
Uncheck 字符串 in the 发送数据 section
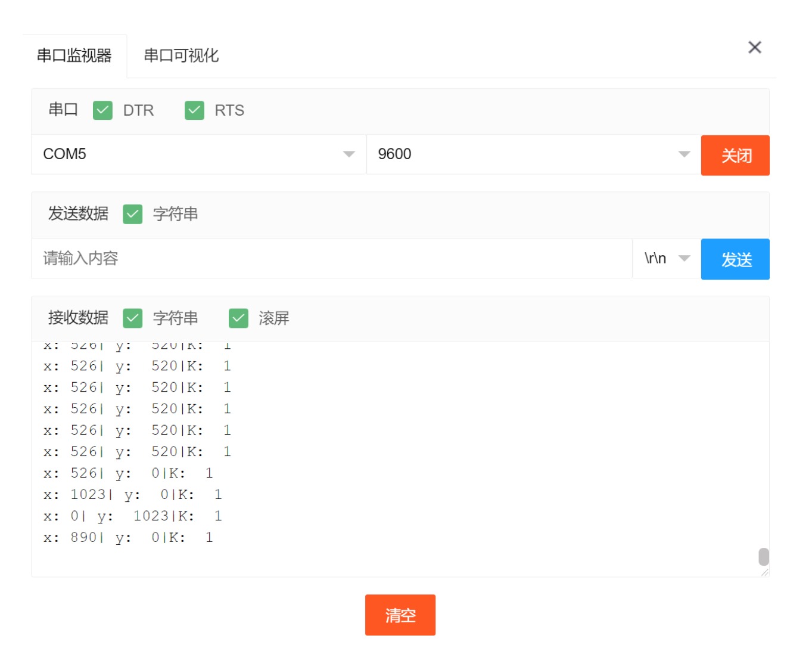pyautogui.click(x=133, y=214)
